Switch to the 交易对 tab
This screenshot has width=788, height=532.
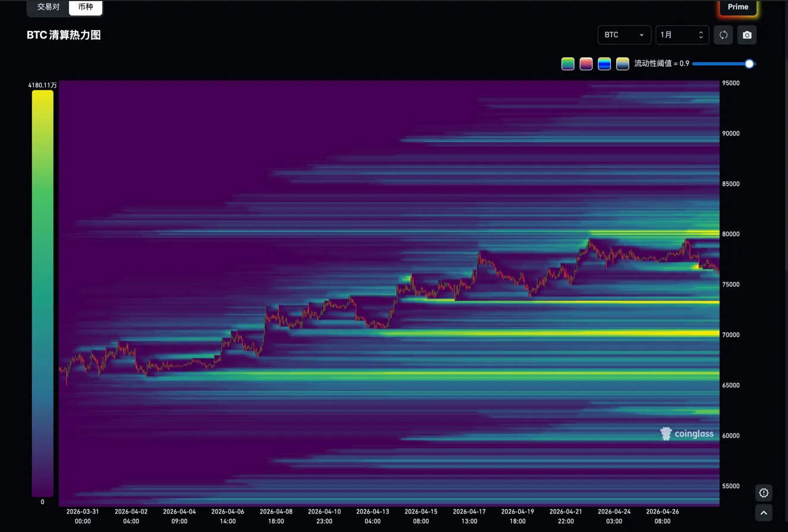[49, 7]
